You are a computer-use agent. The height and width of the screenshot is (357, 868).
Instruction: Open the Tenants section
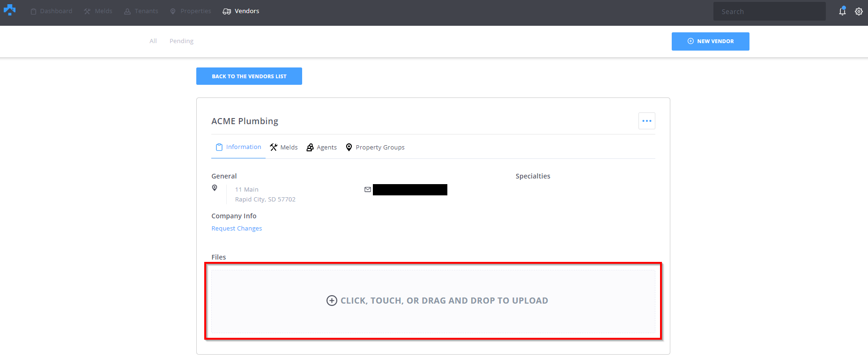pos(141,11)
